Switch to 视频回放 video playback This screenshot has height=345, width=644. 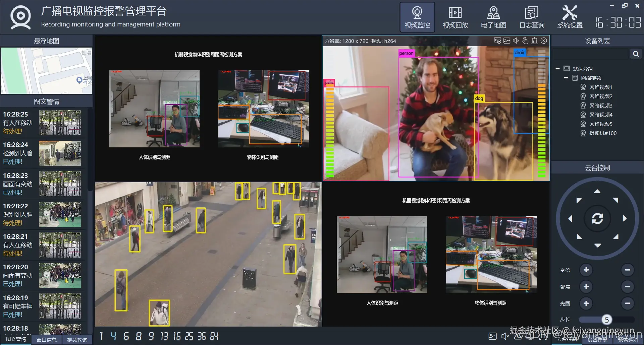point(455,17)
